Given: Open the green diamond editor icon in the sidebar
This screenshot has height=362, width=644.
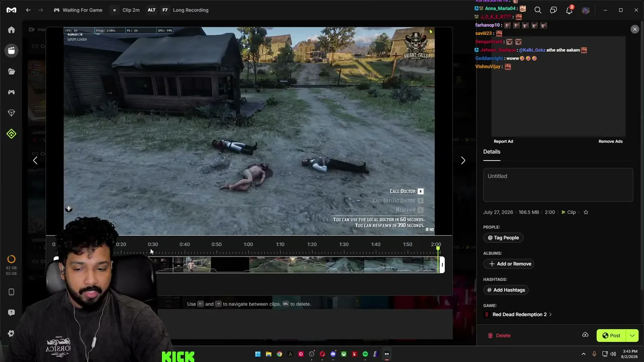Looking at the screenshot, I should (11, 134).
